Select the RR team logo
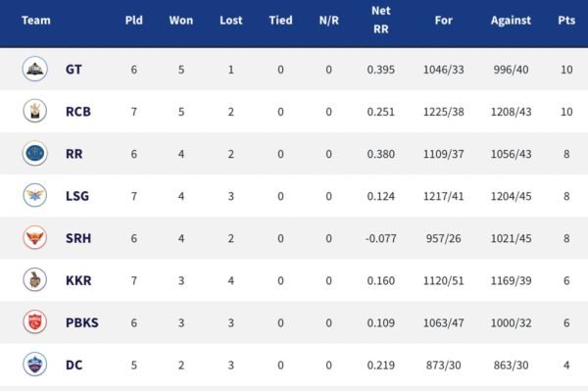Image resolution: width=588 pixels, height=392 pixels. tap(35, 154)
